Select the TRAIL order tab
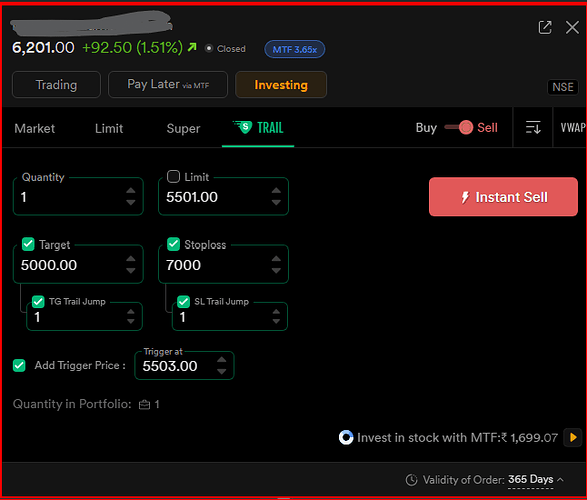Image resolution: width=587 pixels, height=500 pixels. point(258,128)
